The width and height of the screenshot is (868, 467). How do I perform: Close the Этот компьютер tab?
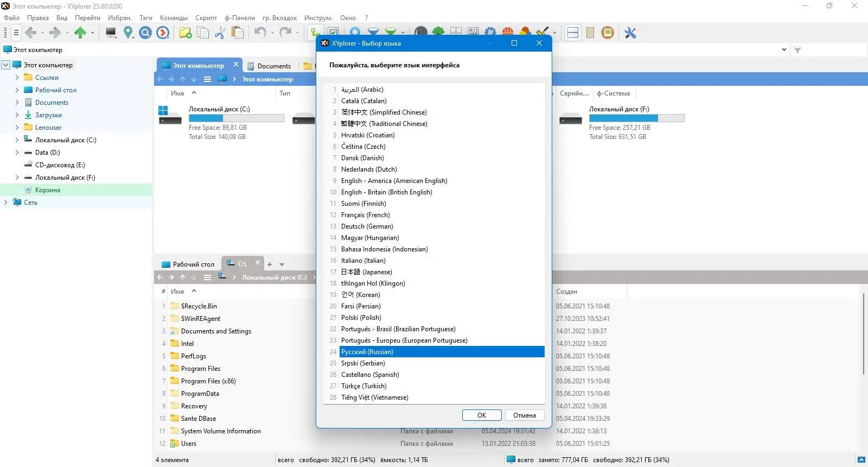[236, 65]
